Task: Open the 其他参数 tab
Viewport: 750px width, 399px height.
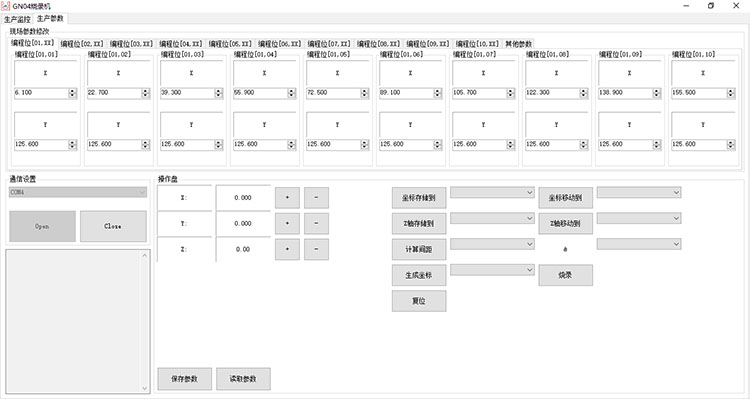Action: point(518,44)
